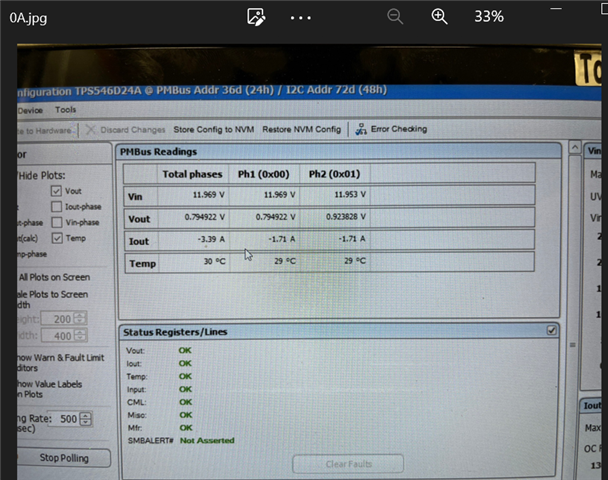Image resolution: width=608 pixels, height=480 pixels.
Task: Click All Plots on Screen link
Action: (54, 277)
